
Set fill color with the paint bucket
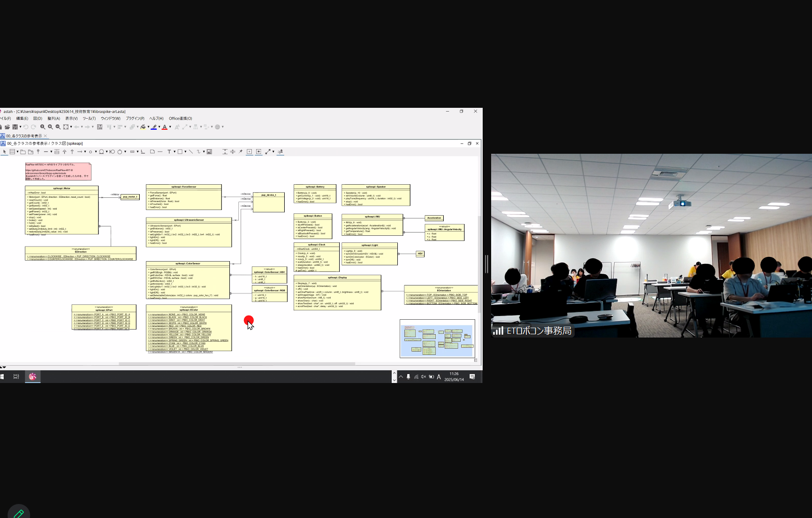143,127
